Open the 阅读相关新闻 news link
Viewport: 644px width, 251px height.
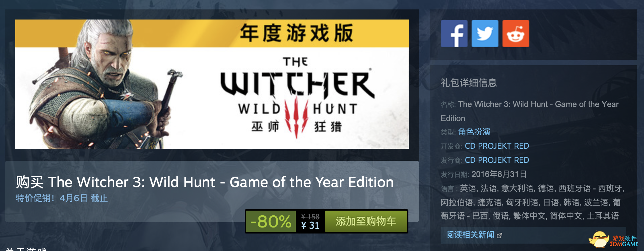470,235
